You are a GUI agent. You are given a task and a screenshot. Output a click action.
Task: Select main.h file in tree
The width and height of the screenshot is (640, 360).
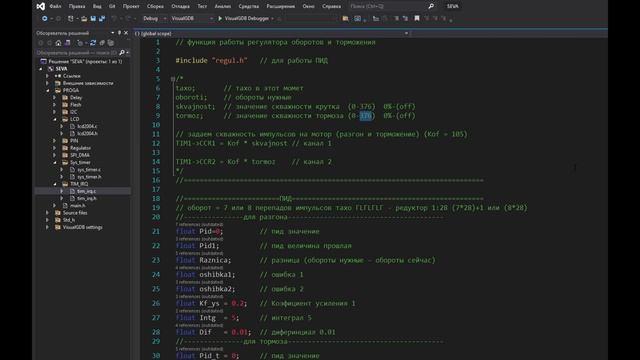(77, 206)
